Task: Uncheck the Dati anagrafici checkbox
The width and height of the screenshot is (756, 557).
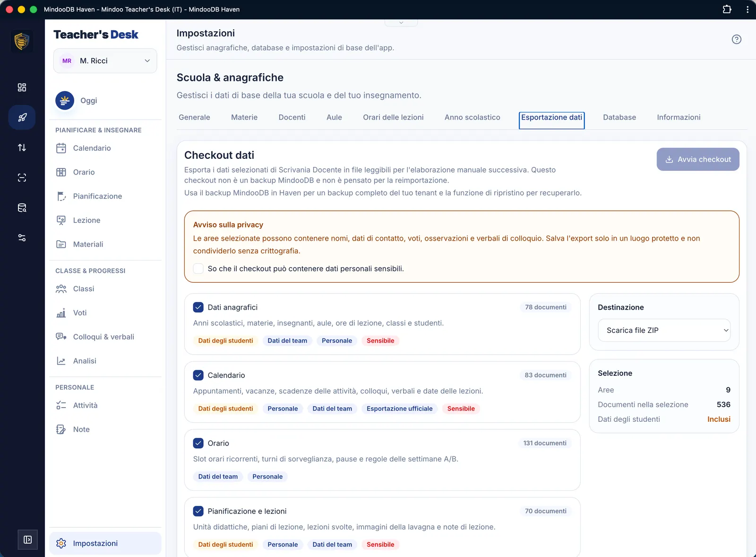Action: pyautogui.click(x=198, y=307)
